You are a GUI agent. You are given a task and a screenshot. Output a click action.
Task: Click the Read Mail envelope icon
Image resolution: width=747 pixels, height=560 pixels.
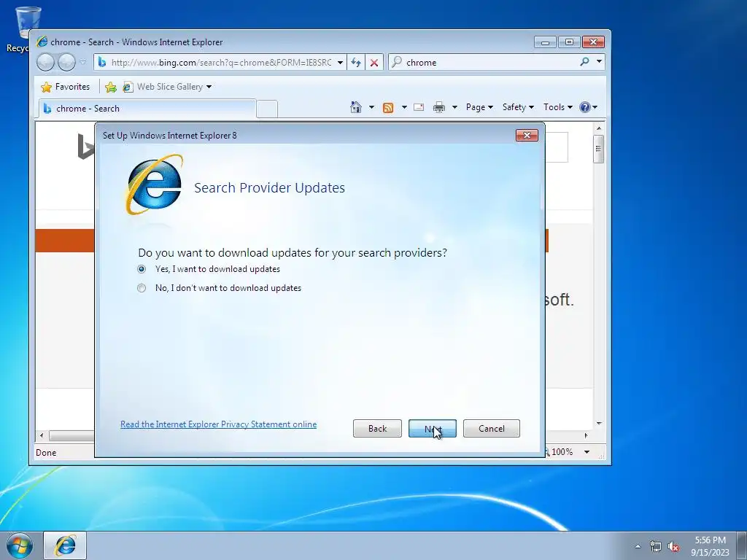tap(419, 107)
